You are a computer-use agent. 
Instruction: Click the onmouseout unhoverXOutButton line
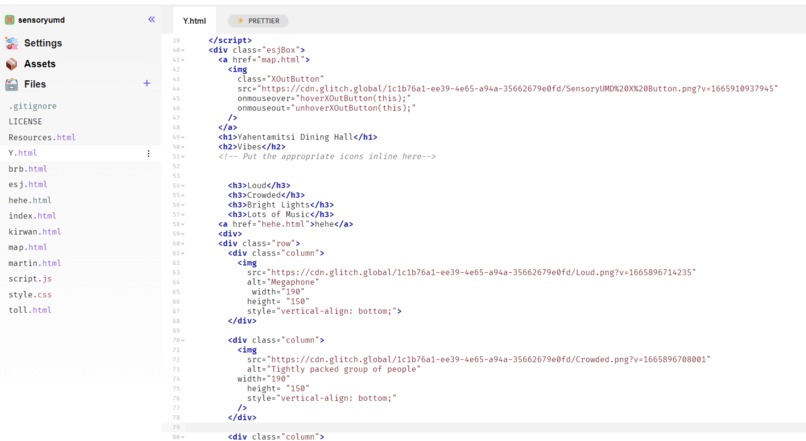point(326,108)
